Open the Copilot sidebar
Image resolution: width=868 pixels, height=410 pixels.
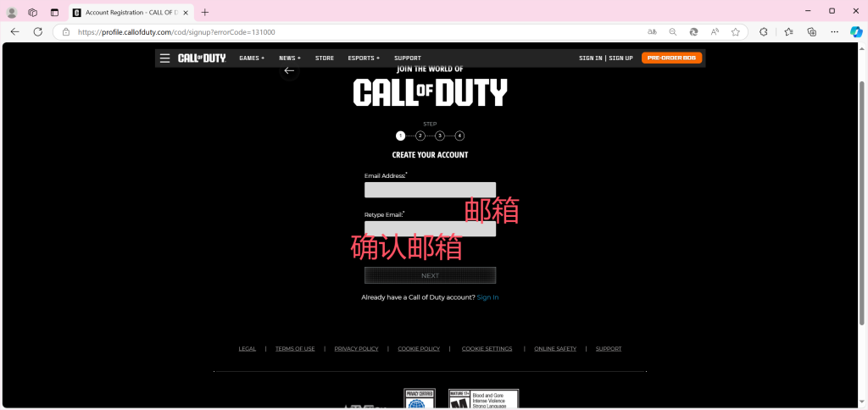(x=856, y=32)
